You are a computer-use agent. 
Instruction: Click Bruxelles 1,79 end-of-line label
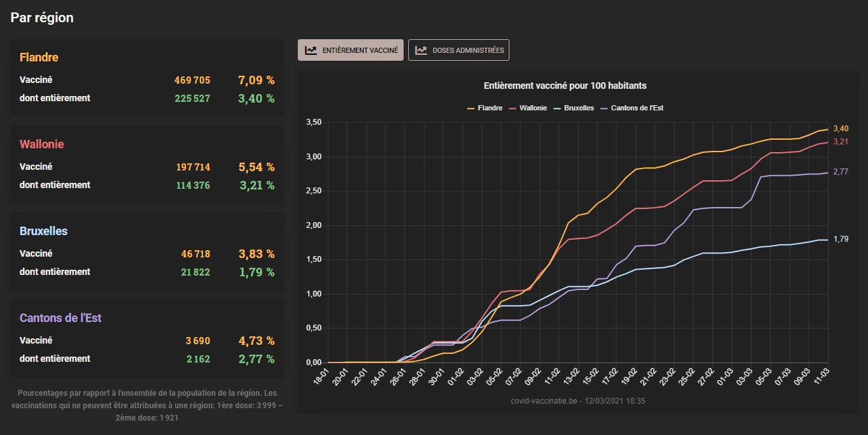pyautogui.click(x=841, y=239)
